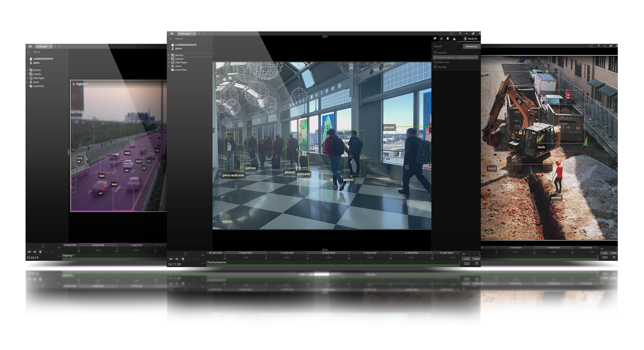
Task: Open the Any type filter
Action: coord(440,67)
